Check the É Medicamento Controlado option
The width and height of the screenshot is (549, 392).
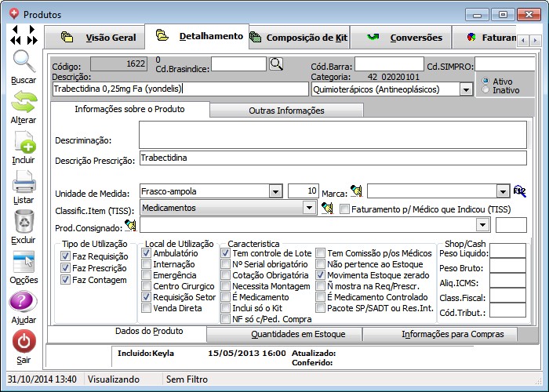321,298
